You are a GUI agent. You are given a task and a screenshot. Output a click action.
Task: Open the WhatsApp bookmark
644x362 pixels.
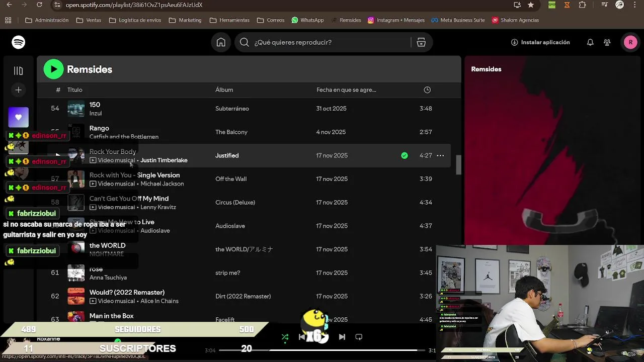click(307, 20)
